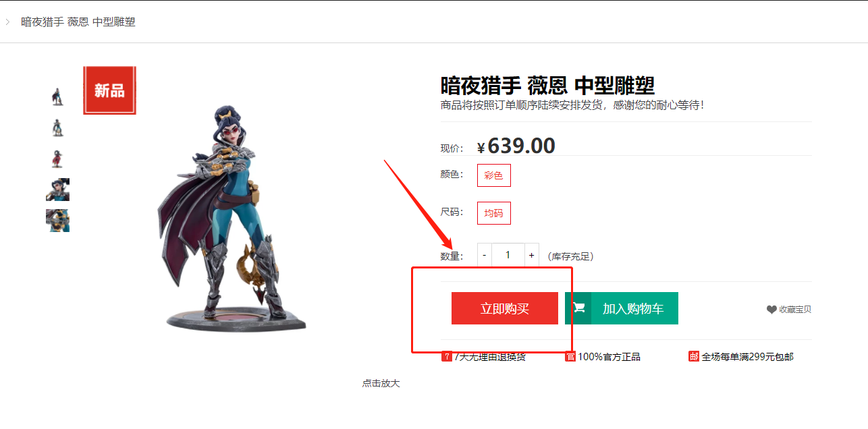The width and height of the screenshot is (868, 429).
Task: Decrease quantity with the minus button
Action: (485, 256)
